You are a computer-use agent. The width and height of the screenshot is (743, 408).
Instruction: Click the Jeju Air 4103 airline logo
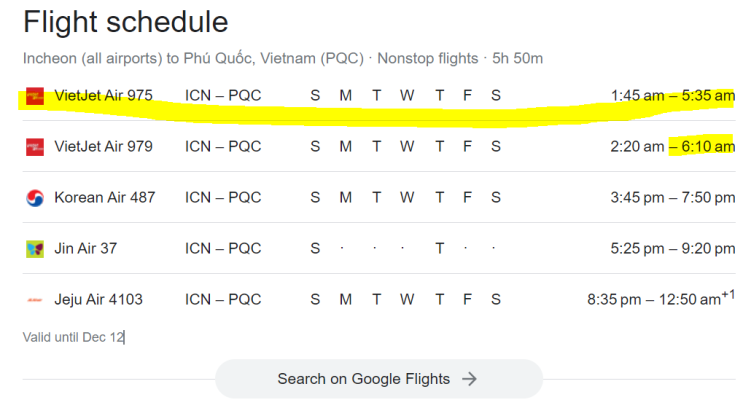point(35,300)
